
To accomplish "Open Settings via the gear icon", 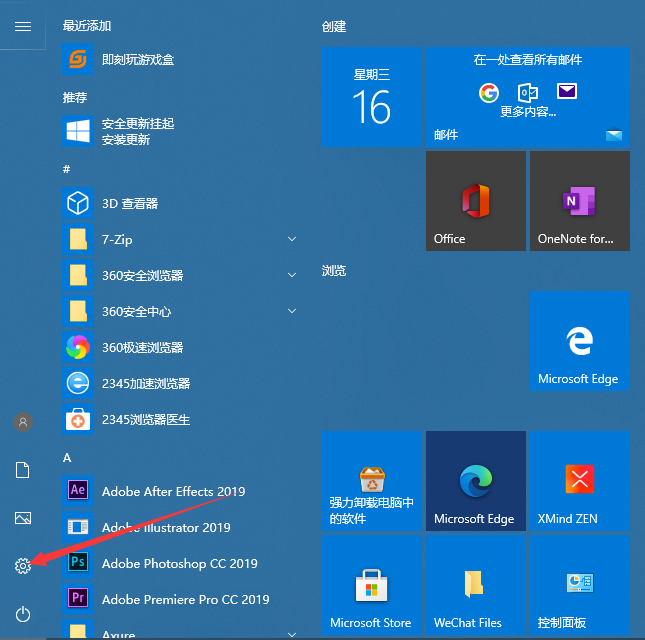I will pyautogui.click(x=23, y=566).
